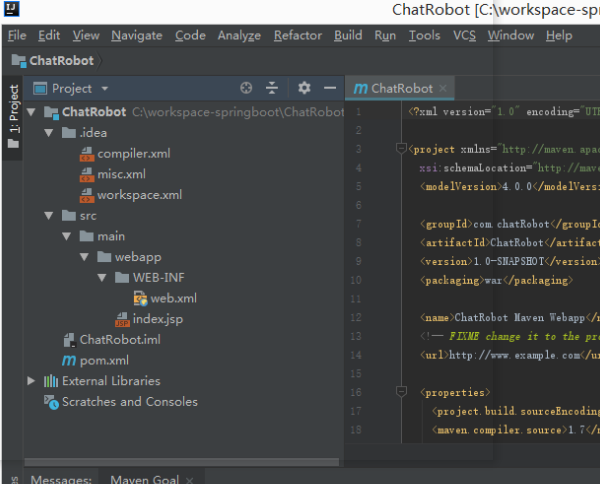
Task: Open the Window menu
Action: 510,36
